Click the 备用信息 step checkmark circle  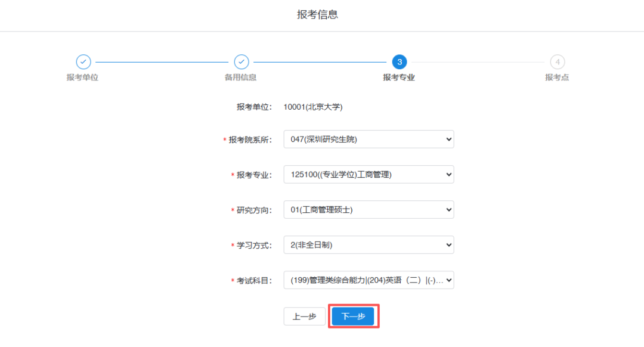(241, 62)
